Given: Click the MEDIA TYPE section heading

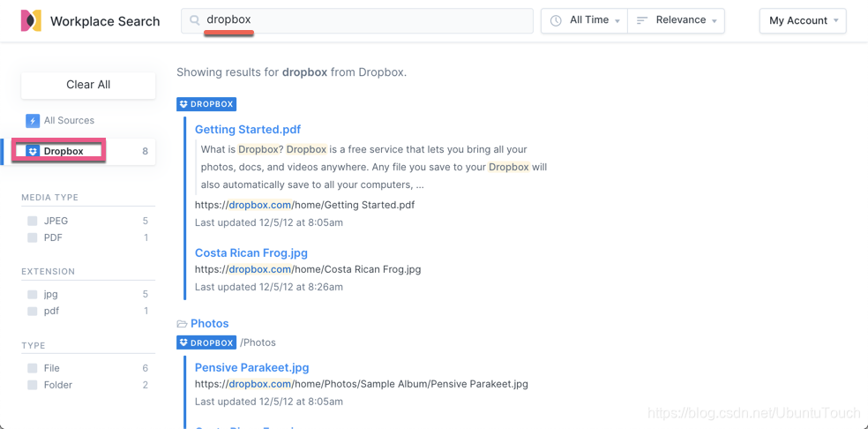Looking at the screenshot, I should tap(49, 198).
